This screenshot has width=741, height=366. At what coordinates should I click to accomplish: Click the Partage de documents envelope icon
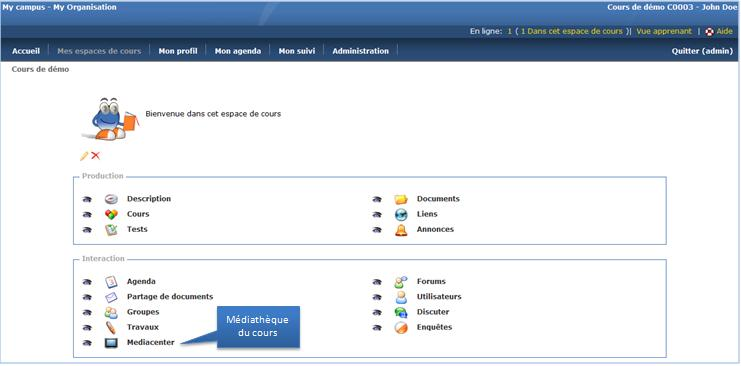click(111, 297)
